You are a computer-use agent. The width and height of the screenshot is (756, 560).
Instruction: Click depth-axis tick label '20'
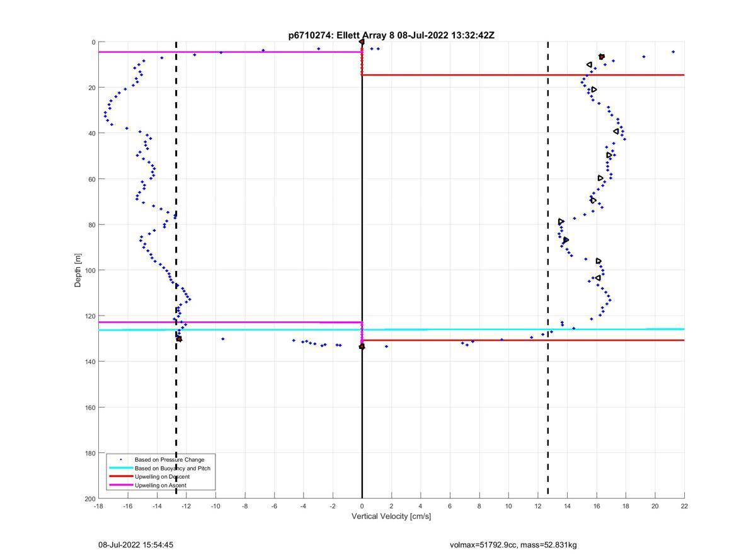[x=91, y=88]
